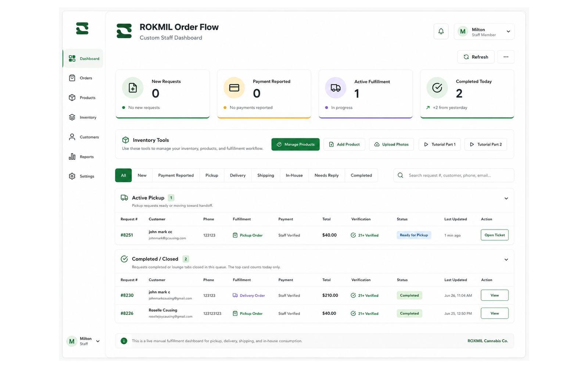Open Products in the sidebar
Image resolution: width=588 pixels, height=368 pixels.
[x=83, y=98]
